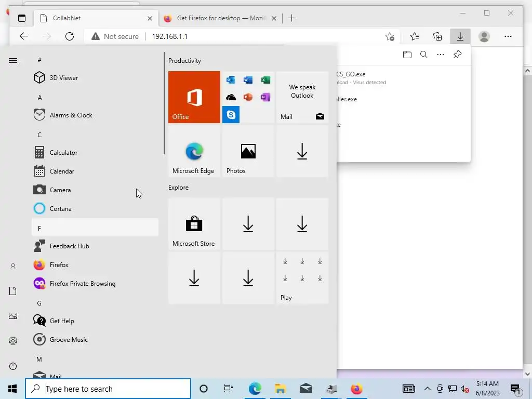
Task: Show hidden system tray icons
Action: click(x=428, y=389)
